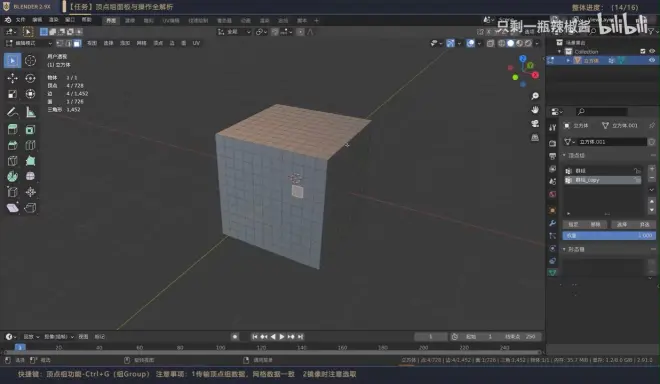Hide the Collection with its eye icon
The width and height of the screenshot is (660, 384).
point(652,51)
